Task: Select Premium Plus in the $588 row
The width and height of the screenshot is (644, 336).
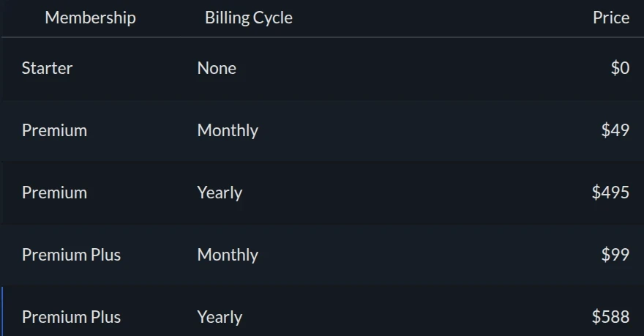Action: (x=71, y=317)
